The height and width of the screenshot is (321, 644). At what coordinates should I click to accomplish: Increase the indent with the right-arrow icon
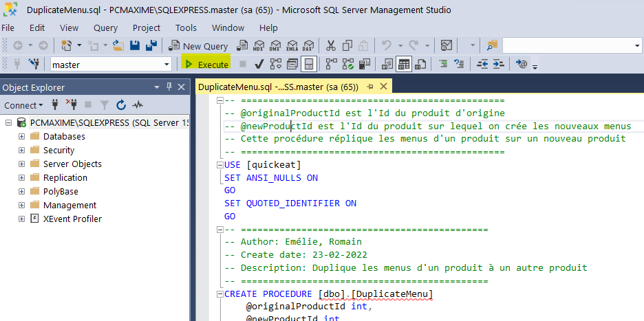tap(498, 64)
